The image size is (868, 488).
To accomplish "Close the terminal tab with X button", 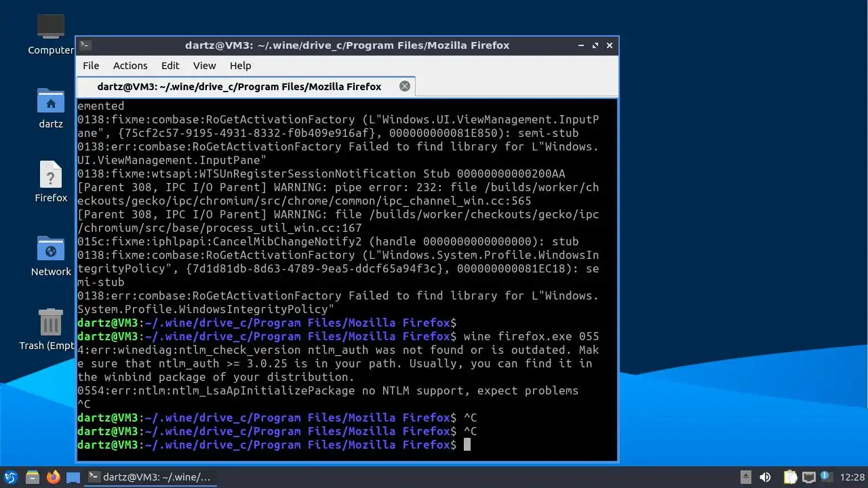I will 405,86.
